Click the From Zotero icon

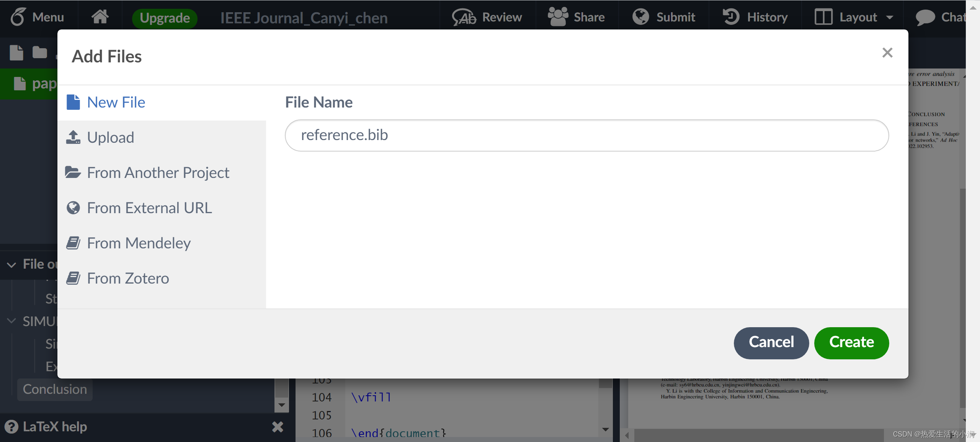click(x=74, y=277)
